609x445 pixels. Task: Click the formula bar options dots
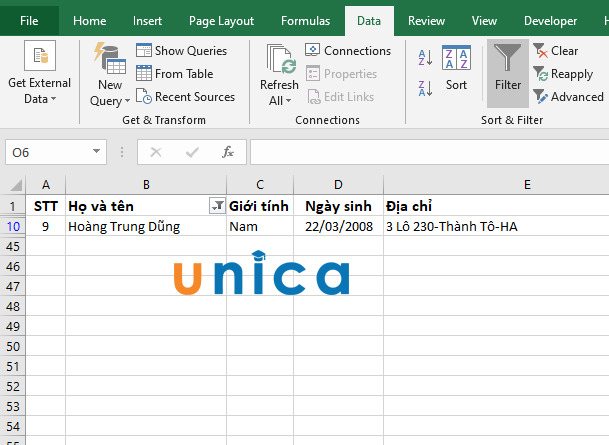click(x=122, y=152)
